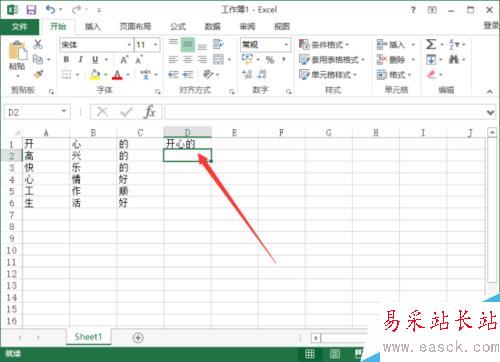The height and width of the screenshot is (362, 500).
Task: Align text to middle of cell
Action: click(188, 44)
